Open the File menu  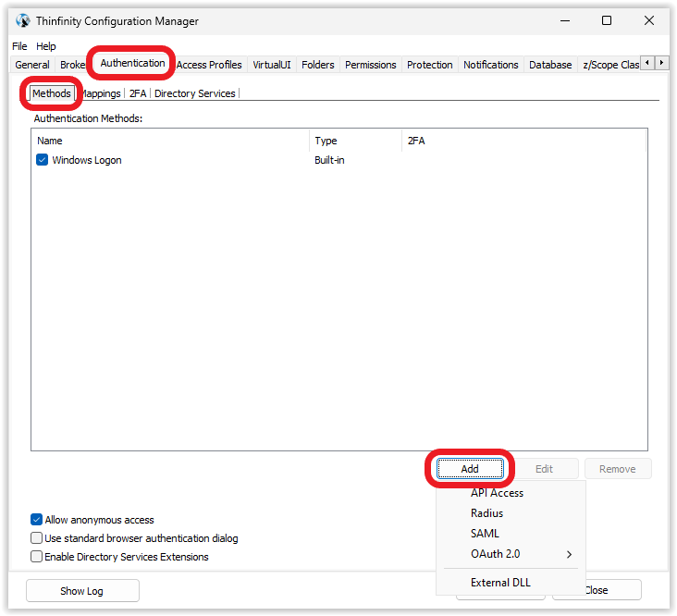pyautogui.click(x=19, y=46)
